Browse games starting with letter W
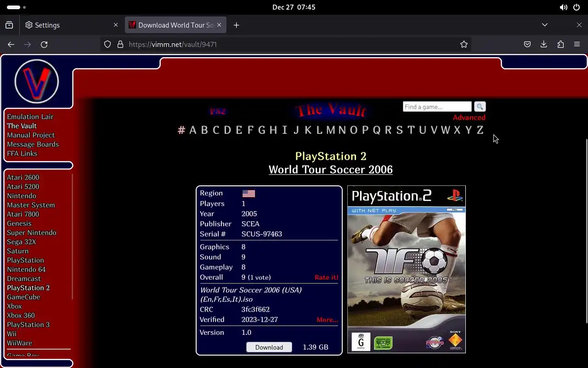The height and width of the screenshot is (368, 588). click(446, 130)
